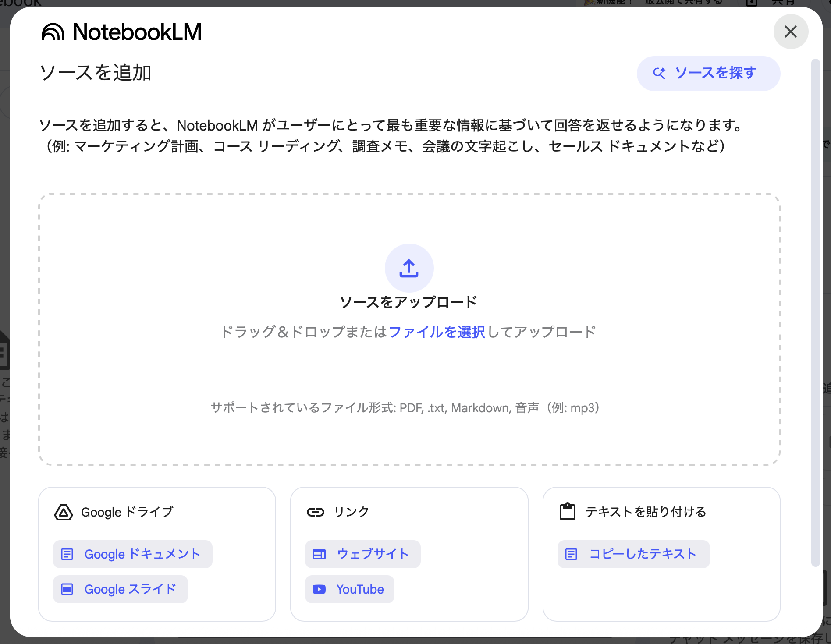
Task: Click the ソースをアップロード label
Action: (408, 302)
